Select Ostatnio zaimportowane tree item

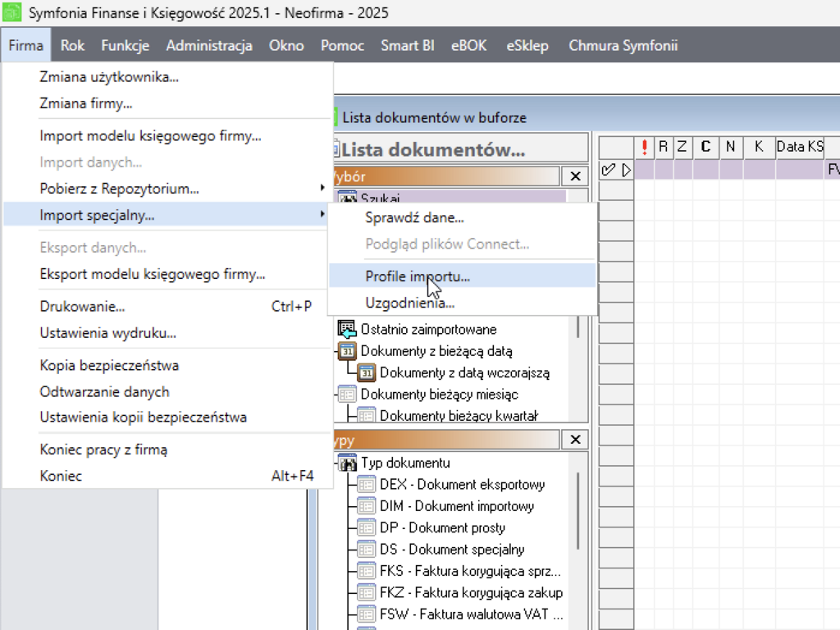pos(428,330)
